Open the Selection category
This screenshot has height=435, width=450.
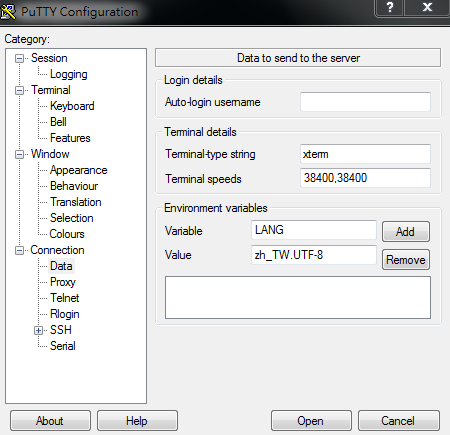(x=72, y=218)
